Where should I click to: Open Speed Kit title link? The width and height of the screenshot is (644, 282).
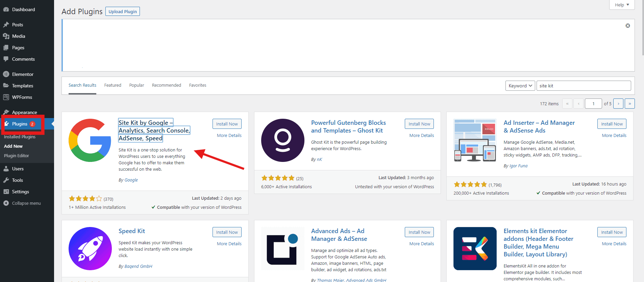click(132, 231)
